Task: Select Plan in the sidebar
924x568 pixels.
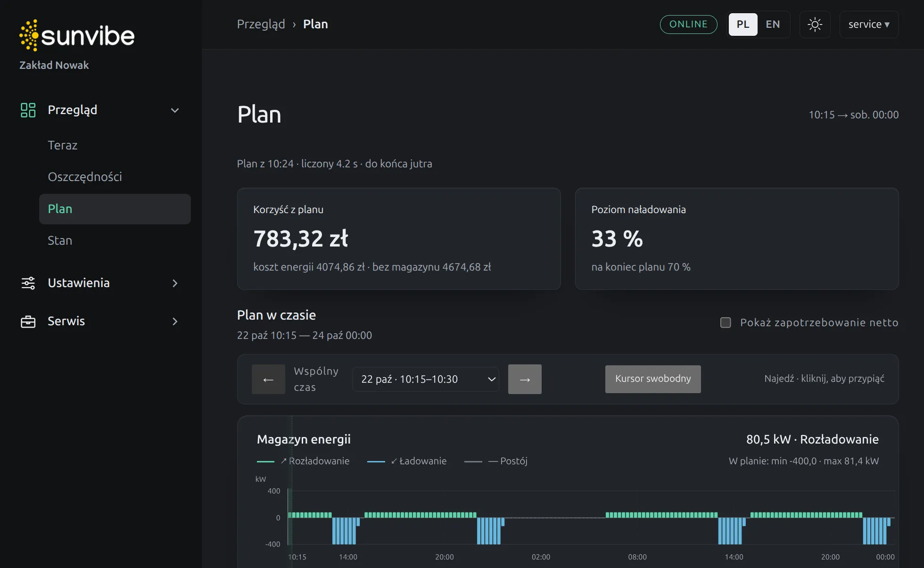Action: [115, 209]
